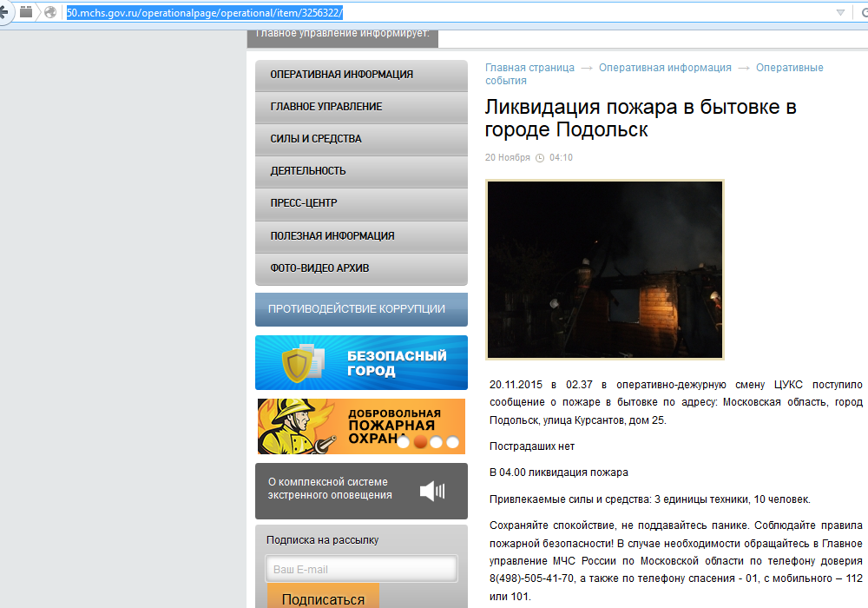
Task: Select the first white carousel dot
Action: tap(404, 443)
